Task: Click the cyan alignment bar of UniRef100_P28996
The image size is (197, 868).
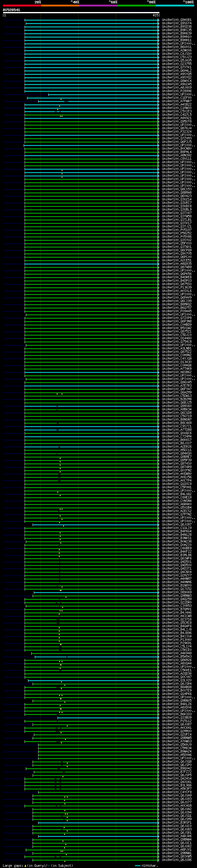Action: (x=92, y=91)
